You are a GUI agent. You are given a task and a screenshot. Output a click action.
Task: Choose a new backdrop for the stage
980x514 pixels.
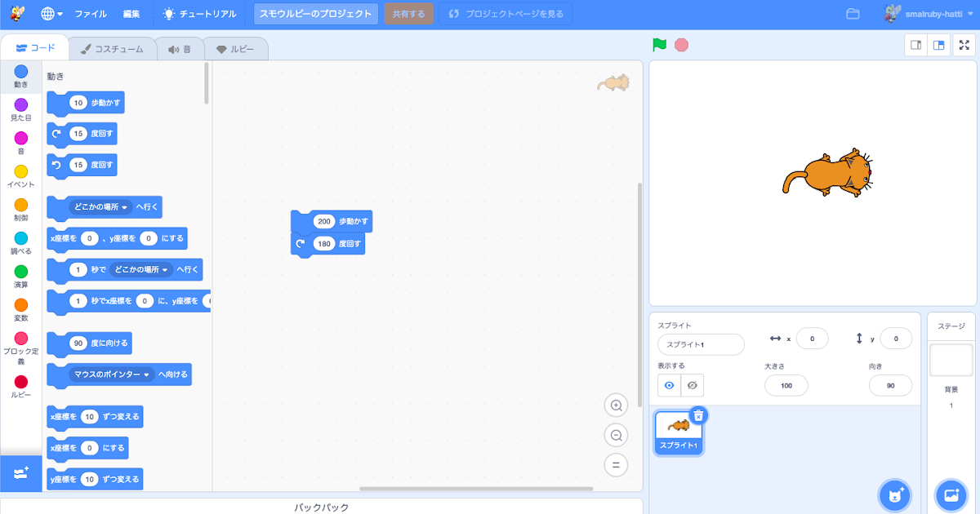point(950,495)
